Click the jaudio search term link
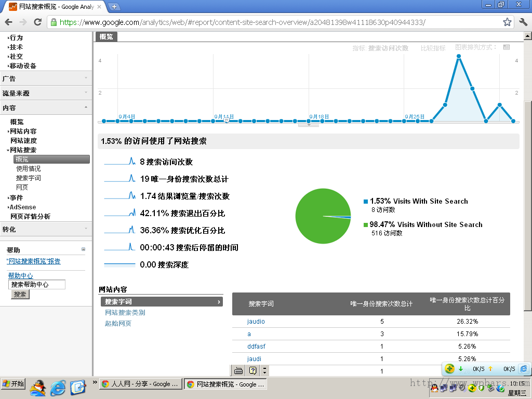 click(x=256, y=321)
